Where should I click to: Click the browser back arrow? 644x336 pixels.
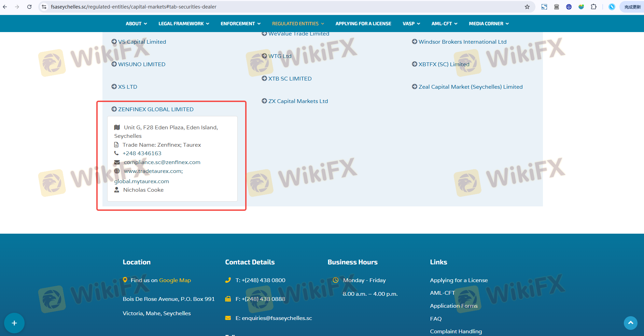point(5,7)
